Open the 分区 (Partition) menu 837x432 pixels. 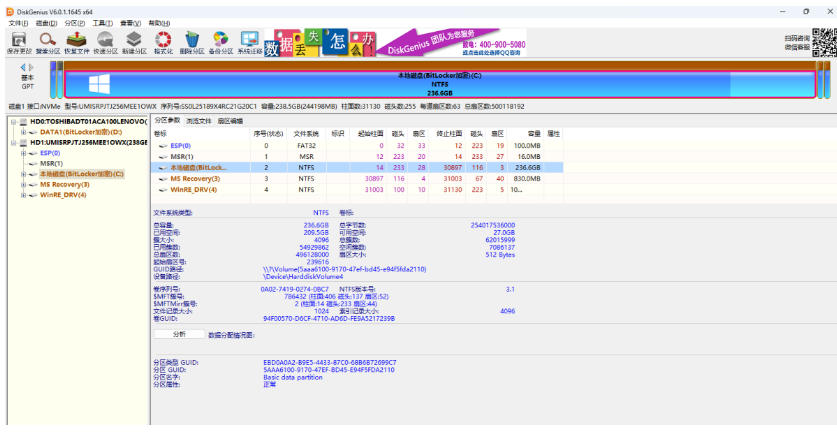[x=74, y=22]
